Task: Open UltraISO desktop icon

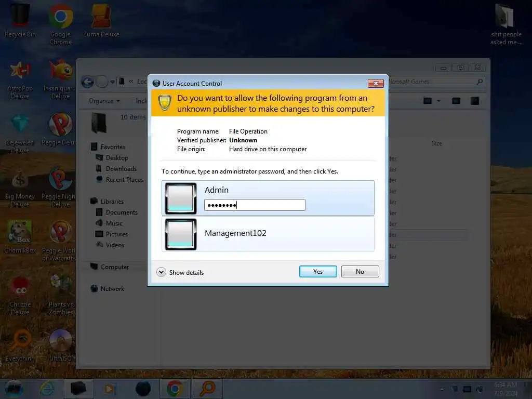Action: pos(60,345)
